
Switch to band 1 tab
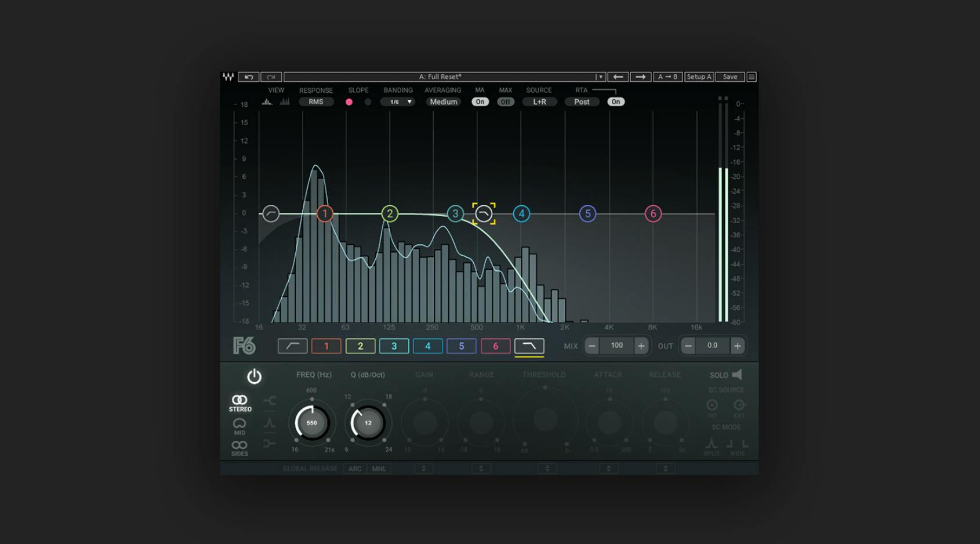click(326, 346)
